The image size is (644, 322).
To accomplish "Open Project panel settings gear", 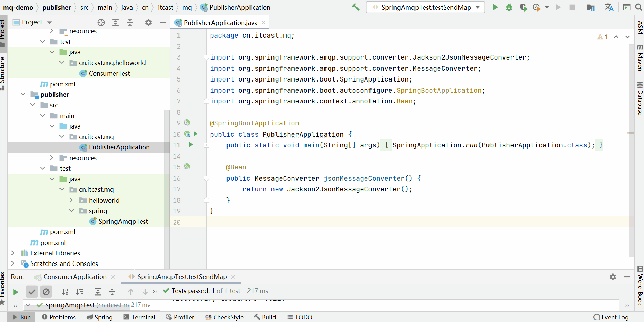I will (148, 22).
